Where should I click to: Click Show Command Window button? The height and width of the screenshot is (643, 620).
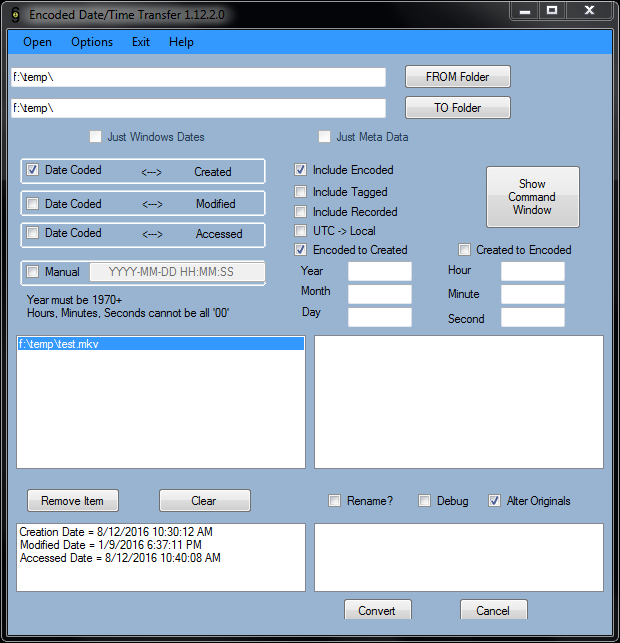pyautogui.click(x=533, y=197)
